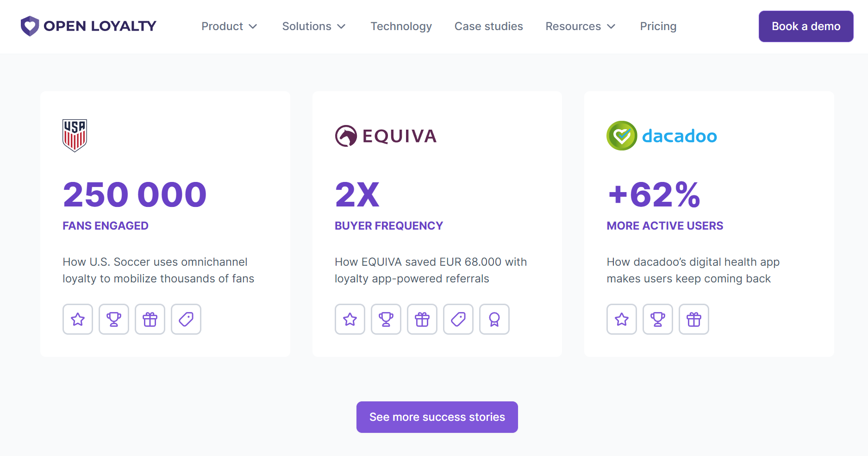868x456 pixels.
Task: Expand the Resources navigation dropdown
Action: pos(580,26)
